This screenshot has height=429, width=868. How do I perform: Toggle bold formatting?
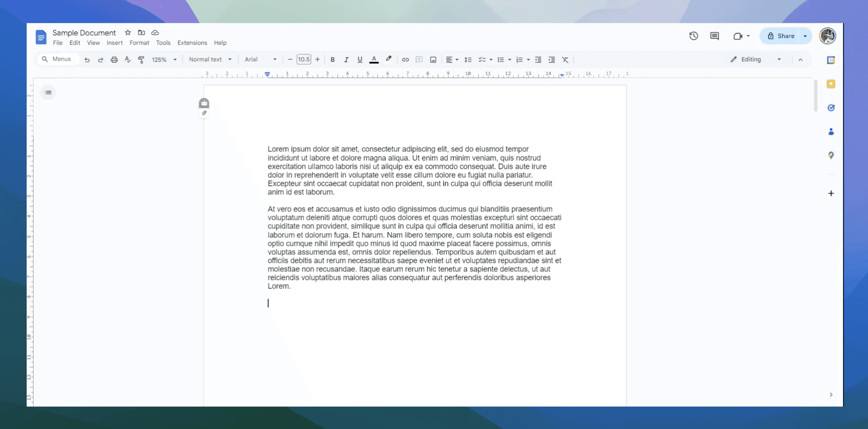[333, 59]
